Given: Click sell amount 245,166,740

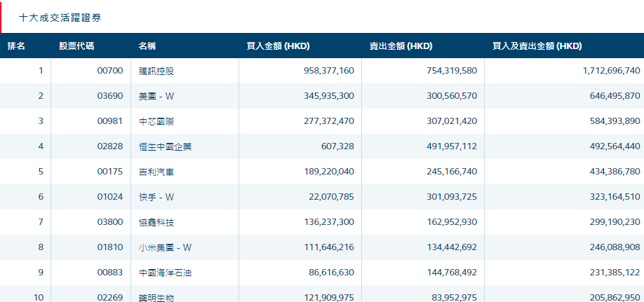Looking at the screenshot, I should click(452, 172).
